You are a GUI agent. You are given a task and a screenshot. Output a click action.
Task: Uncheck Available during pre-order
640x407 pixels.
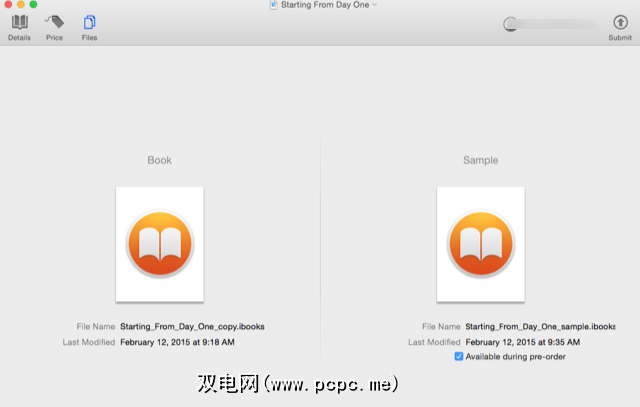[x=459, y=356]
